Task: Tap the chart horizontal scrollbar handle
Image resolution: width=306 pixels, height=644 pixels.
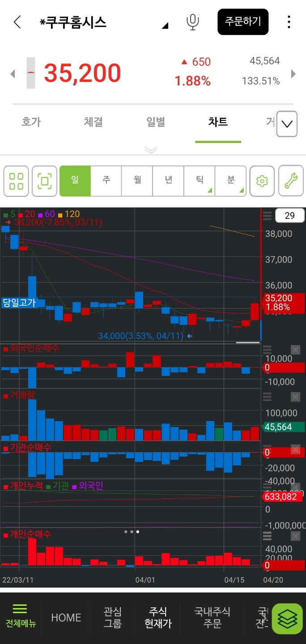Action: point(248,342)
